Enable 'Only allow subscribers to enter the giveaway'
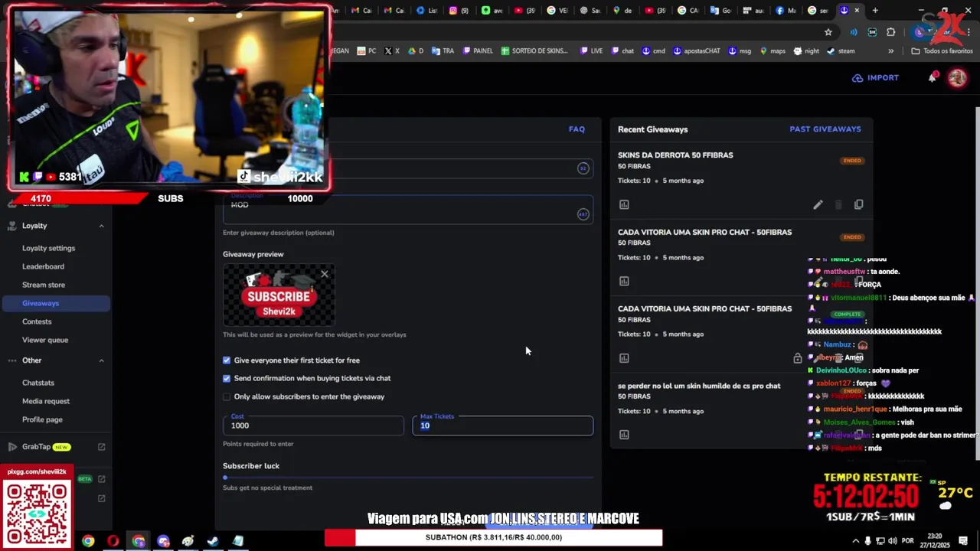Screen dimensions: 980x551 227,396
